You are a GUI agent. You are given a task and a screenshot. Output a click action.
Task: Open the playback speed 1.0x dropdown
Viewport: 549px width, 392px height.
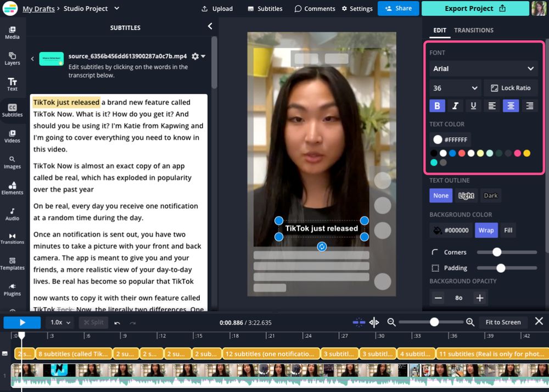(x=59, y=322)
